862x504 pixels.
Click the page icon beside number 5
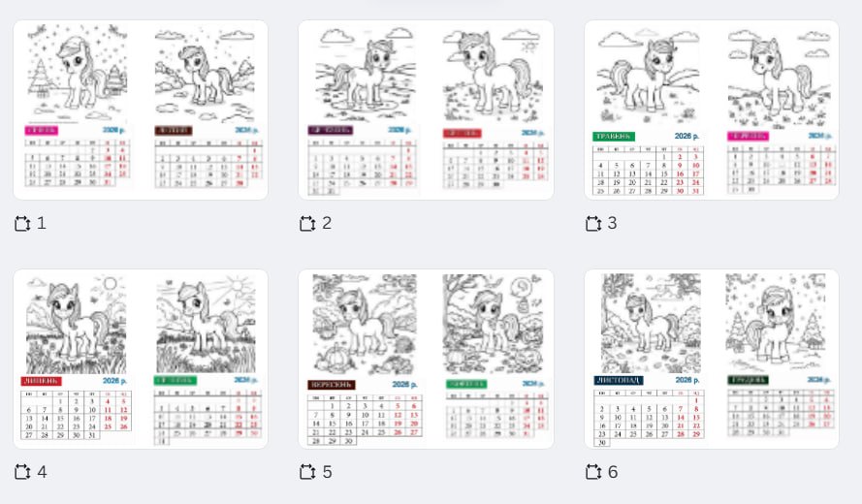308,472
